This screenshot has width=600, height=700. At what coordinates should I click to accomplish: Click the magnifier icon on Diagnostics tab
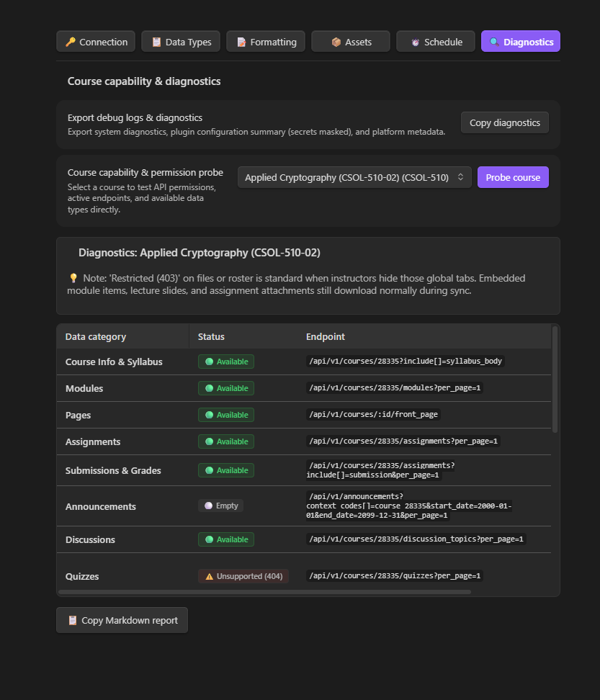click(x=494, y=42)
